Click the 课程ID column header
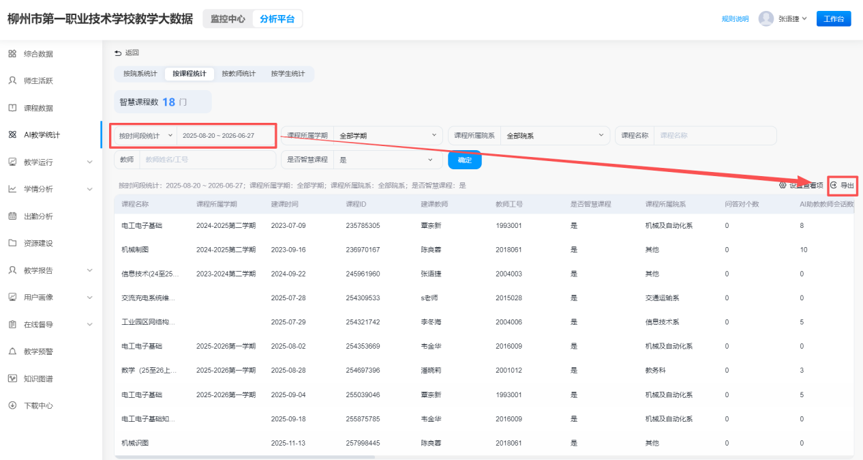 [x=356, y=204]
